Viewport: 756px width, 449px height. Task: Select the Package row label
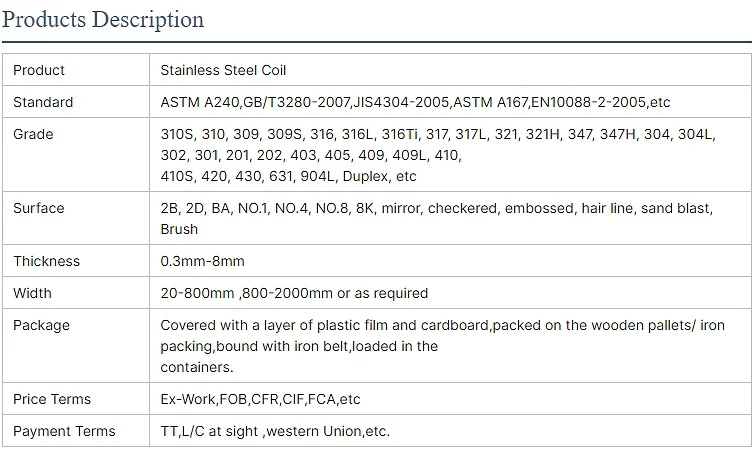click(41, 325)
